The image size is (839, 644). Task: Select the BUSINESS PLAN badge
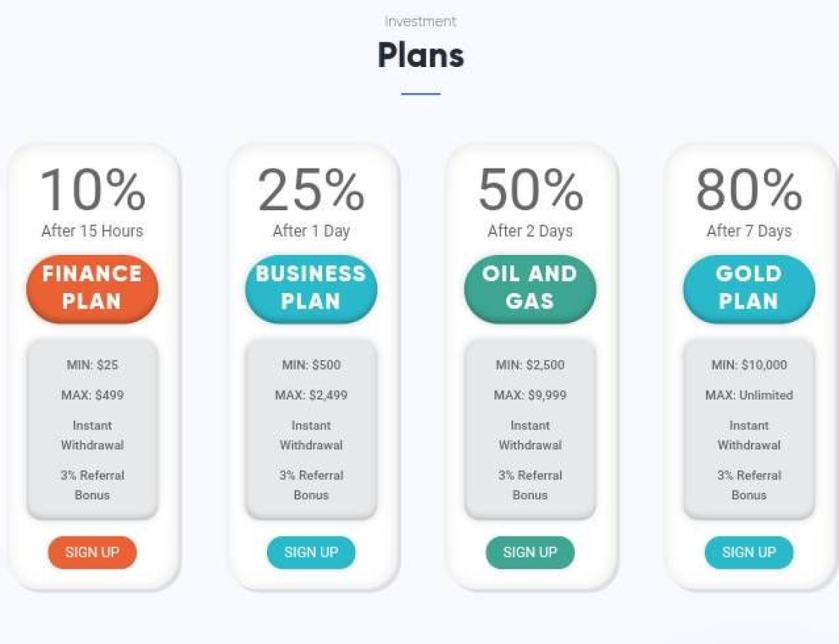[x=311, y=288]
